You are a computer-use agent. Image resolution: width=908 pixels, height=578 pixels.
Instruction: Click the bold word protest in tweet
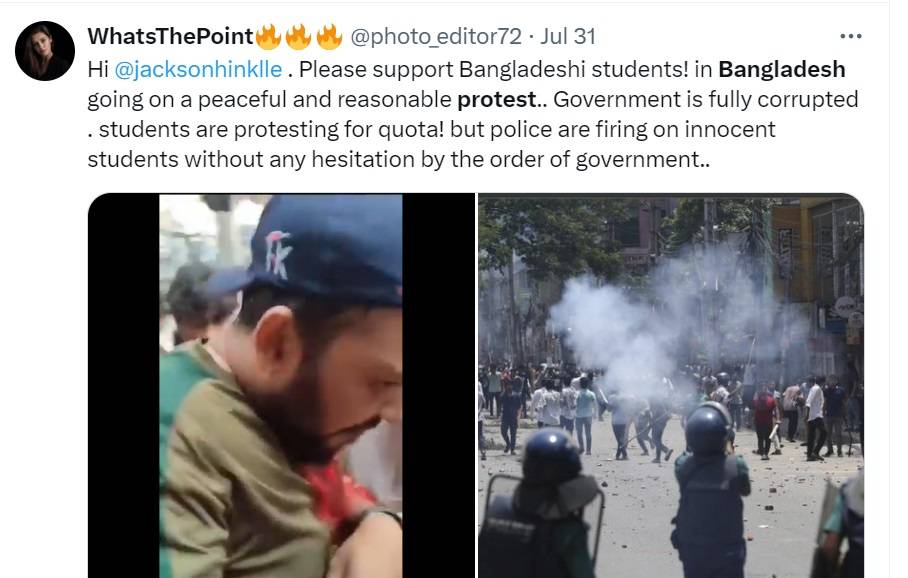coord(497,100)
